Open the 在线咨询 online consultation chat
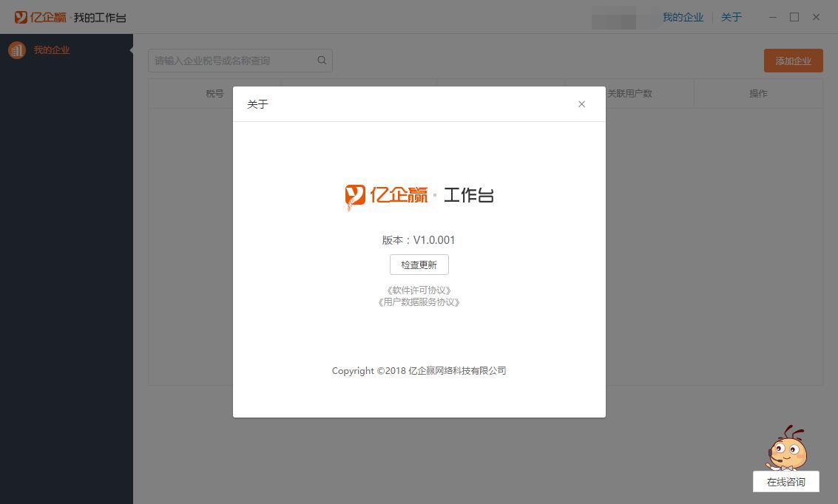 (x=785, y=481)
